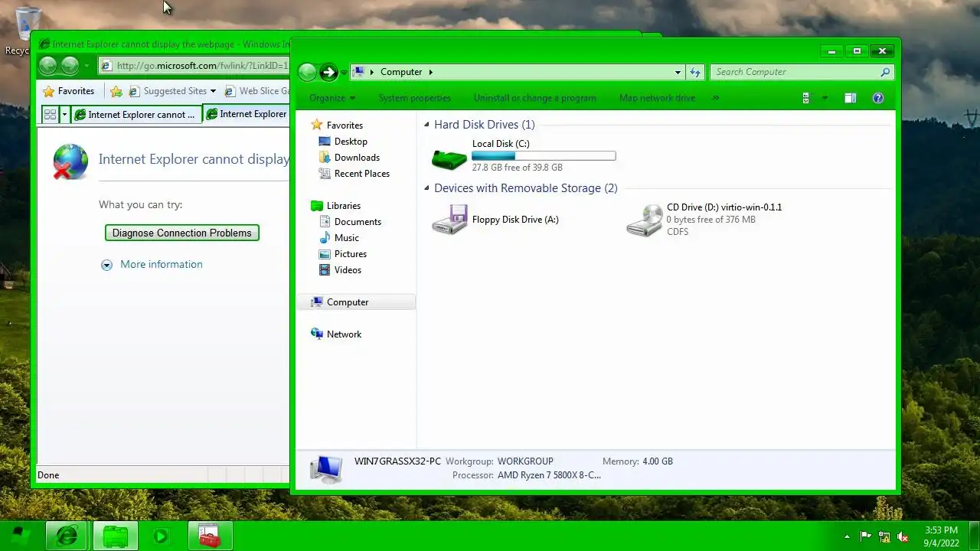
Task: Select Computer in the navigation pane
Action: click(356, 302)
